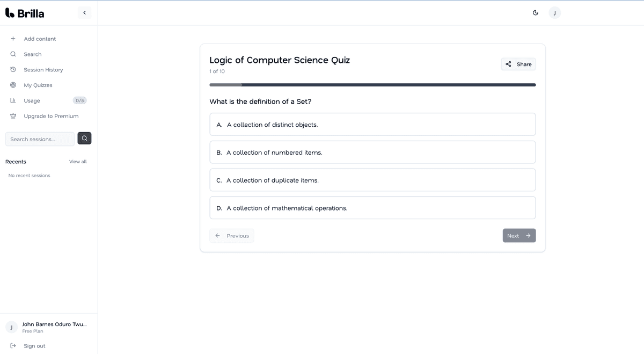
Task: Click the bar chart Usage icon
Action: click(x=13, y=100)
